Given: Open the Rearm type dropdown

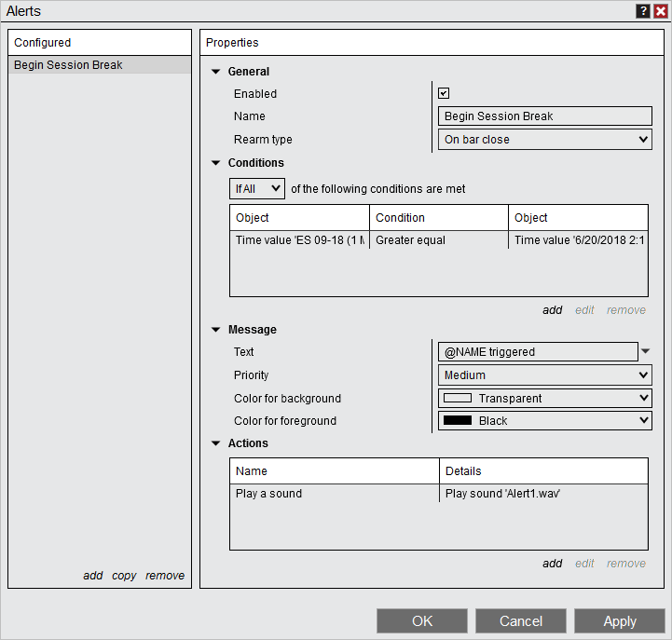Looking at the screenshot, I should pyautogui.click(x=545, y=140).
